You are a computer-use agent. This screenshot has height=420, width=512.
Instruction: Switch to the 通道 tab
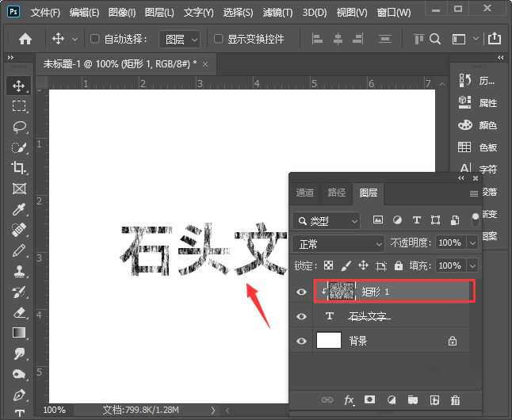click(305, 193)
